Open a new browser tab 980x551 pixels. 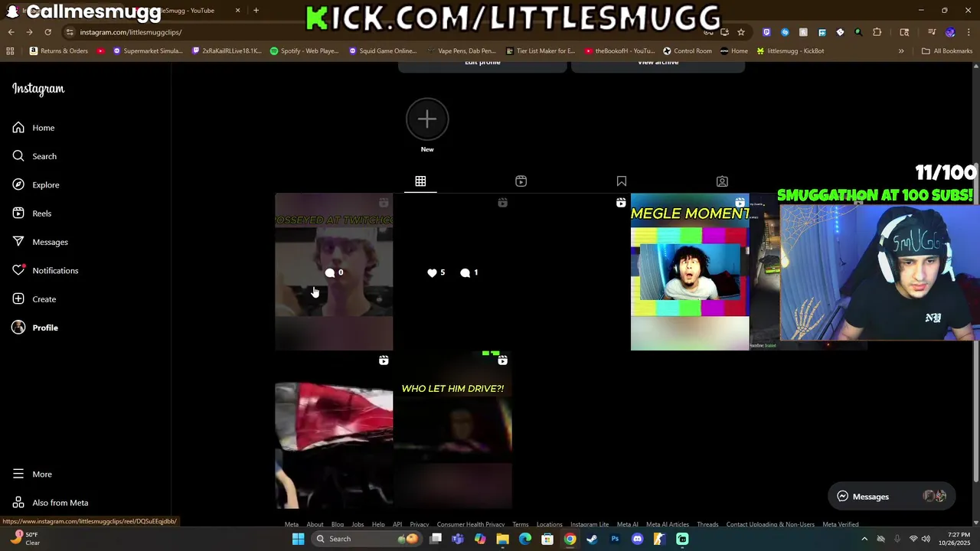click(x=256, y=11)
